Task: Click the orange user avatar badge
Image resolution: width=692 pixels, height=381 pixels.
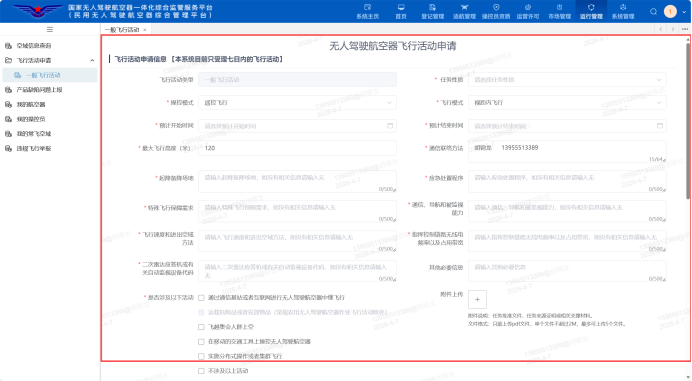Action: pyautogui.click(x=670, y=11)
